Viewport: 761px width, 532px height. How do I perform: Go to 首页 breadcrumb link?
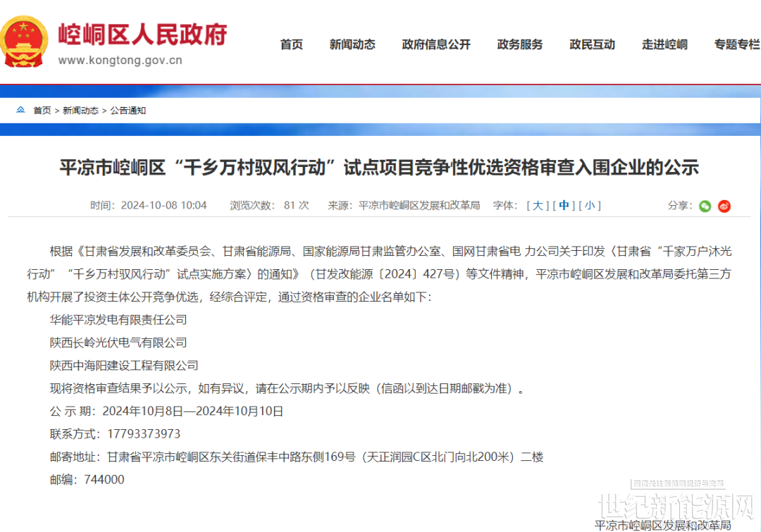[42, 111]
